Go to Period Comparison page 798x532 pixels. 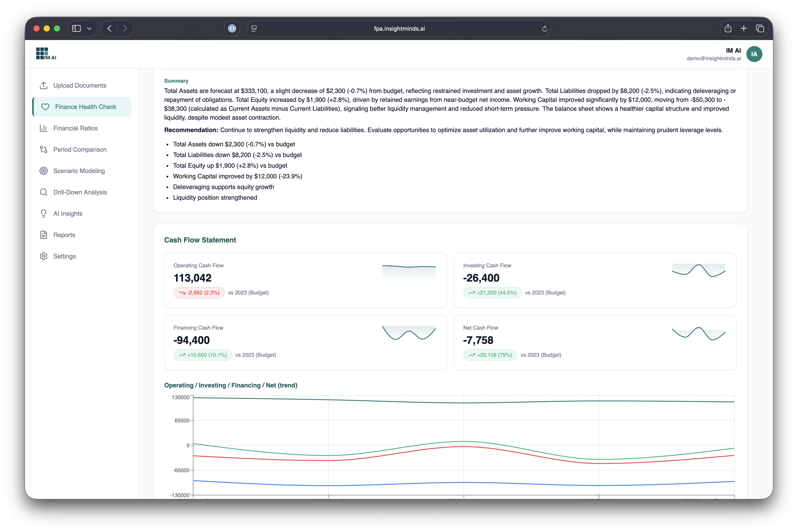[x=80, y=150]
